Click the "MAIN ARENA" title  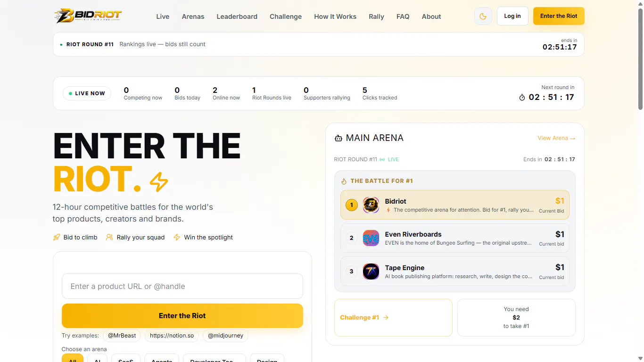point(375,138)
